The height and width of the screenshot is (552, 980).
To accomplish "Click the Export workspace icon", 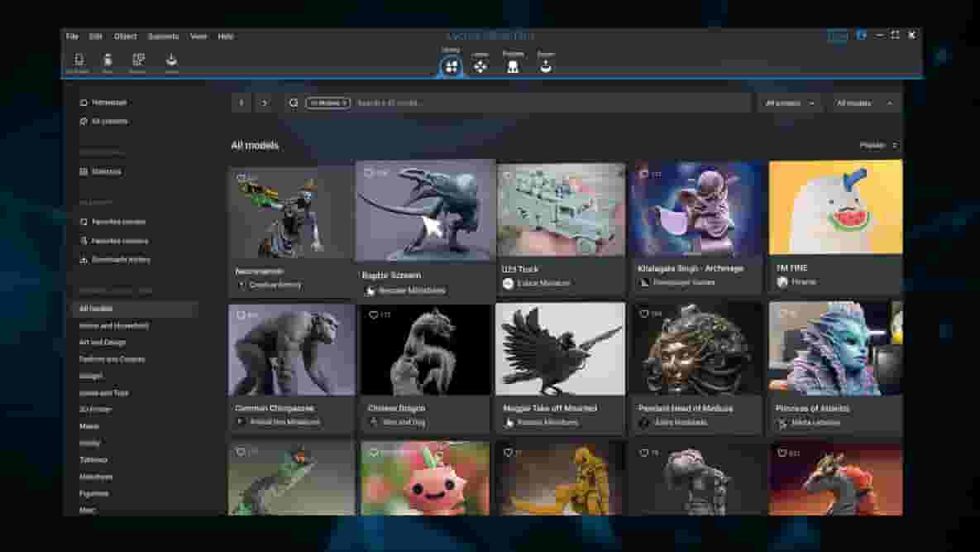I will point(546,65).
